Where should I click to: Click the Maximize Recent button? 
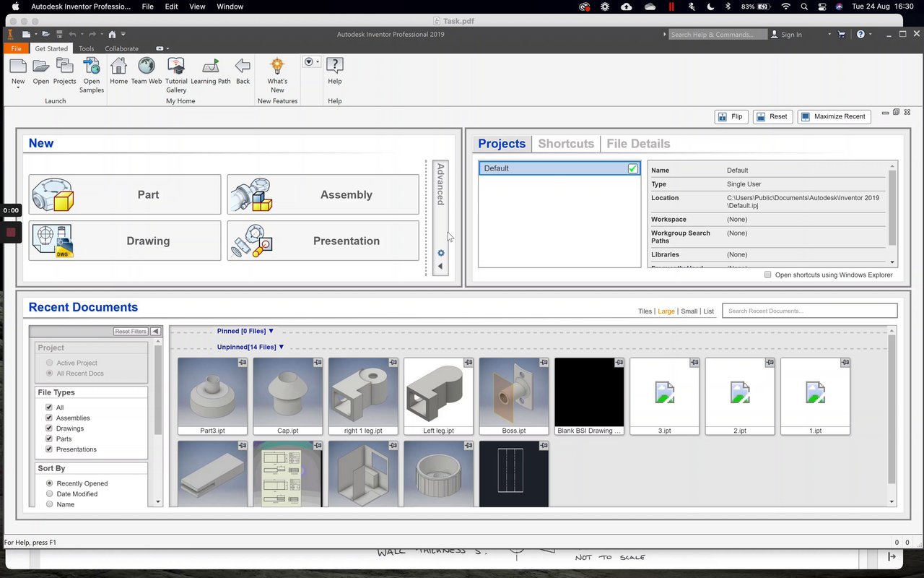833,116
